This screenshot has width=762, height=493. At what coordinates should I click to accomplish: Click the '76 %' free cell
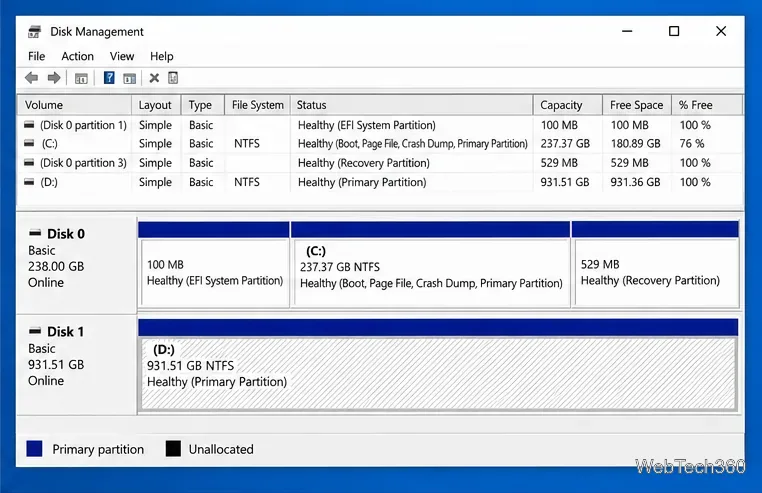692,143
